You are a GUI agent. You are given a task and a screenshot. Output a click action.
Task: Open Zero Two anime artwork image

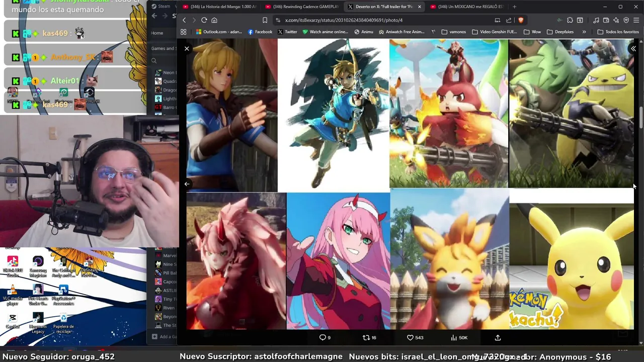[x=338, y=260]
